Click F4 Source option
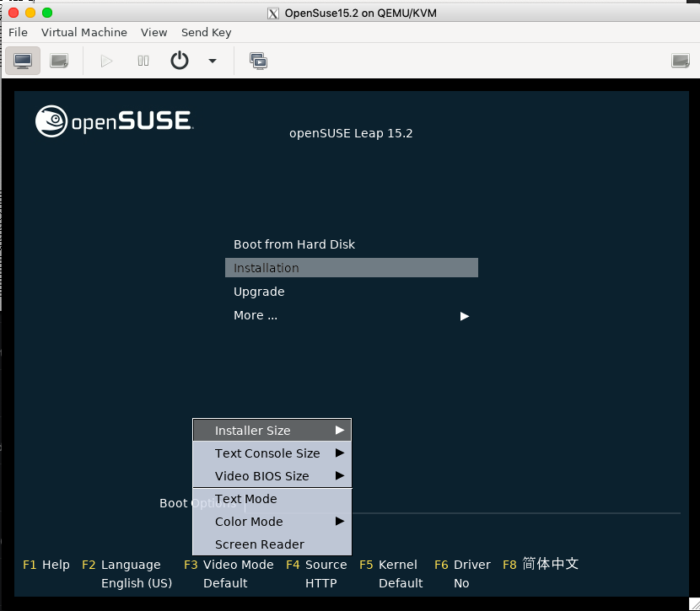This screenshot has width=700, height=611. pos(316,565)
